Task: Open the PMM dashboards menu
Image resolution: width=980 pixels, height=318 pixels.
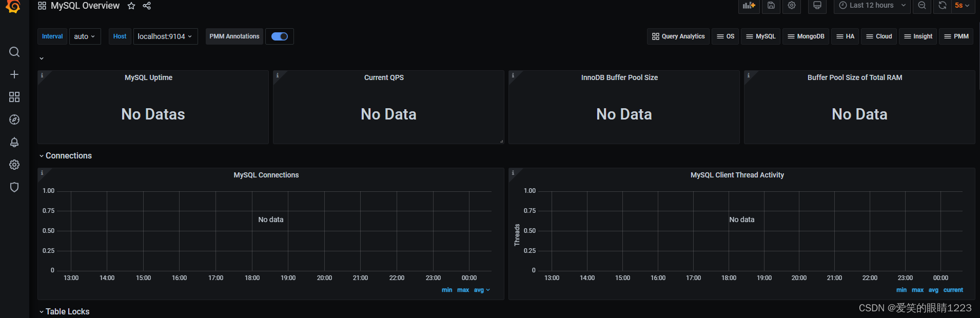Action: pos(956,36)
